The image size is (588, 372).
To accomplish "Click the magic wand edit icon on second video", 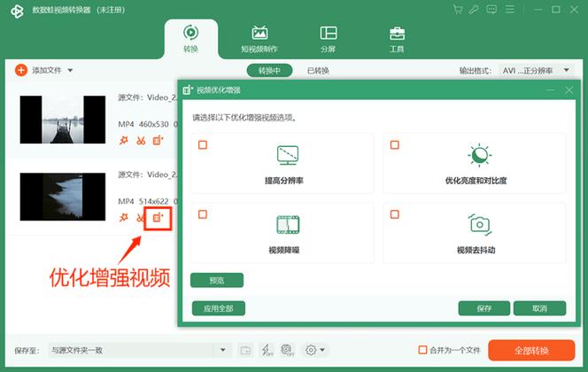I will [123, 217].
